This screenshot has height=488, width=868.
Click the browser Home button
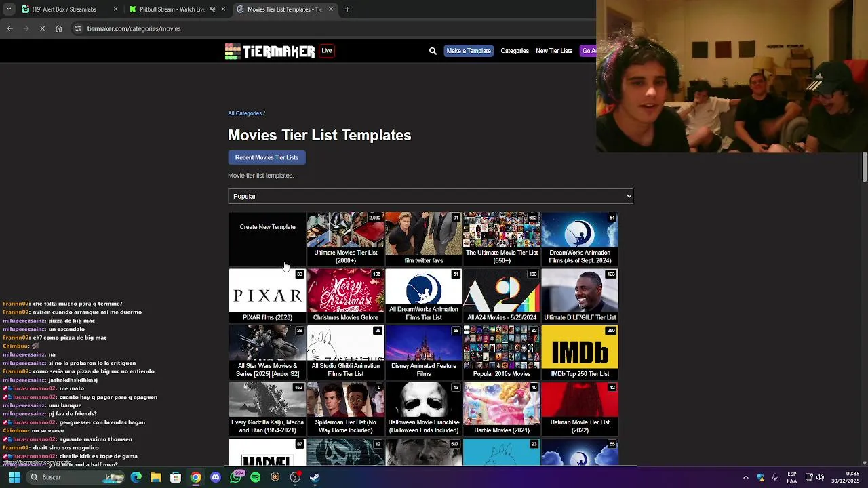59,28
